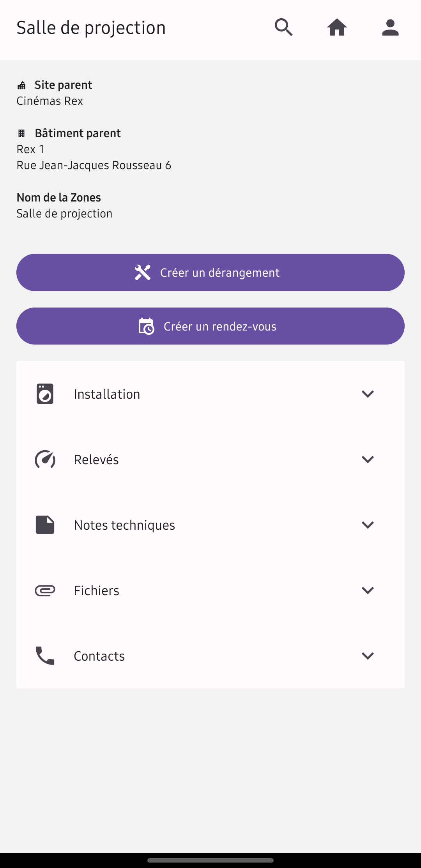Expand the Fichiers section
The image size is (421, 868).
tap(368, 590)
